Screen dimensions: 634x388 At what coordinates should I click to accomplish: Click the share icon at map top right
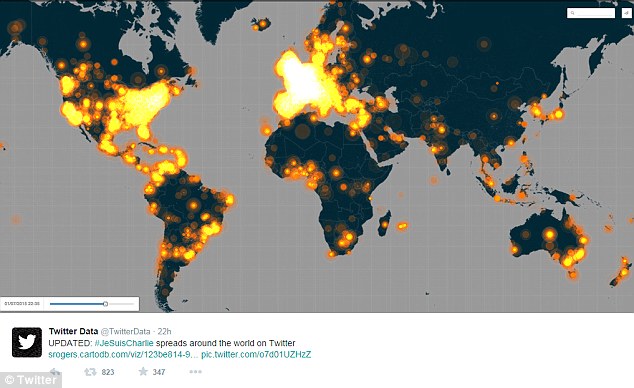click(x=626, y=13)
